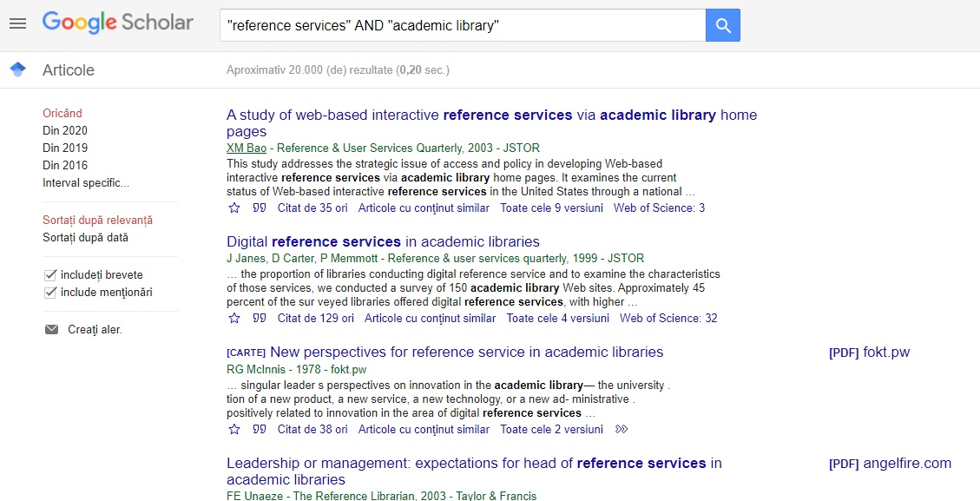Toggle the includeți brevete checkbox
Viewport: 980px width, 501px height.
coord(50,275)
